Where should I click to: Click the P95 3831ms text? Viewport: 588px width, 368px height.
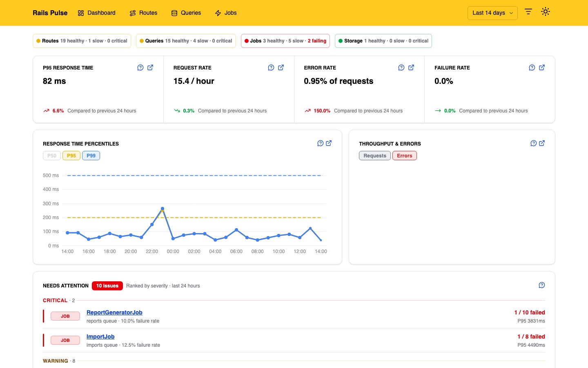[531, 321]
